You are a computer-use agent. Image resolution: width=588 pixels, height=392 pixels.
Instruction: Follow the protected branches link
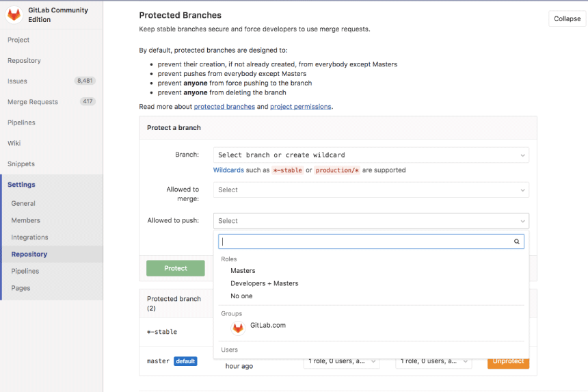tap(224, 107)
